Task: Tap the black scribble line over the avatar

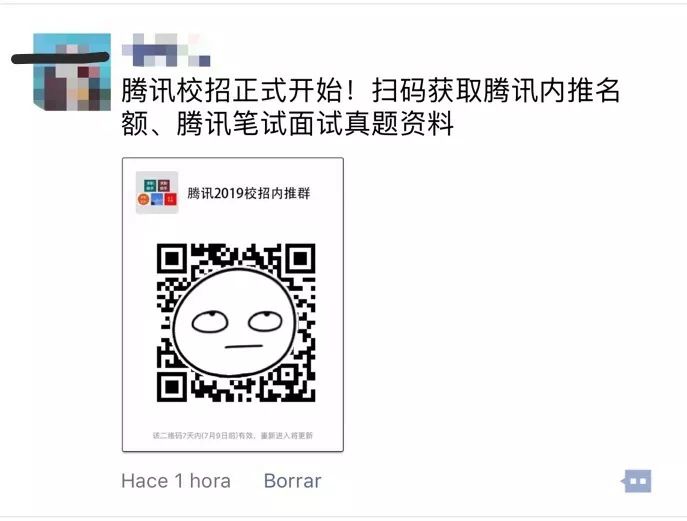Action: point(60,57)
